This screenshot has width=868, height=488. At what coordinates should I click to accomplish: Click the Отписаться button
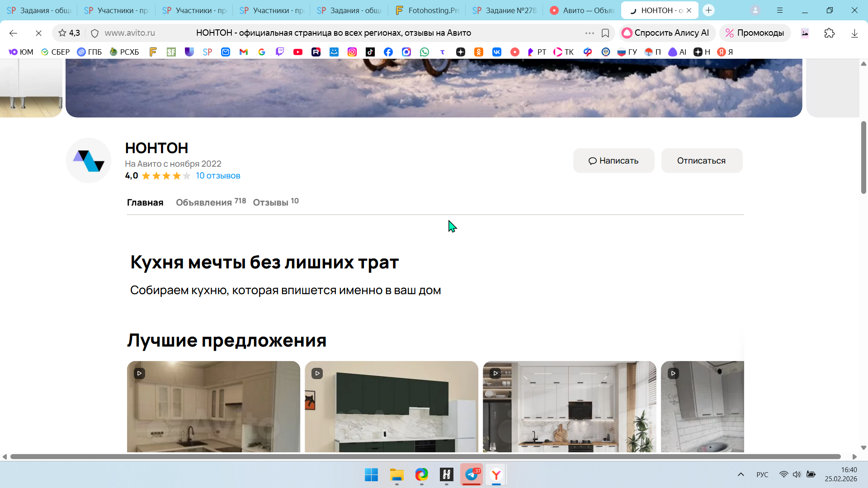click(x=701, y=160)
